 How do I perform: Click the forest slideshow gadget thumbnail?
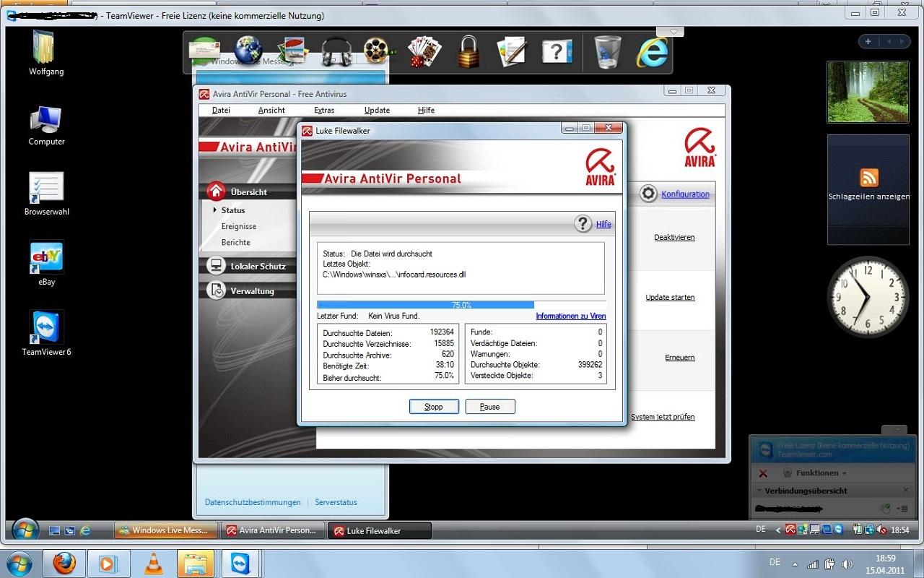868,92
